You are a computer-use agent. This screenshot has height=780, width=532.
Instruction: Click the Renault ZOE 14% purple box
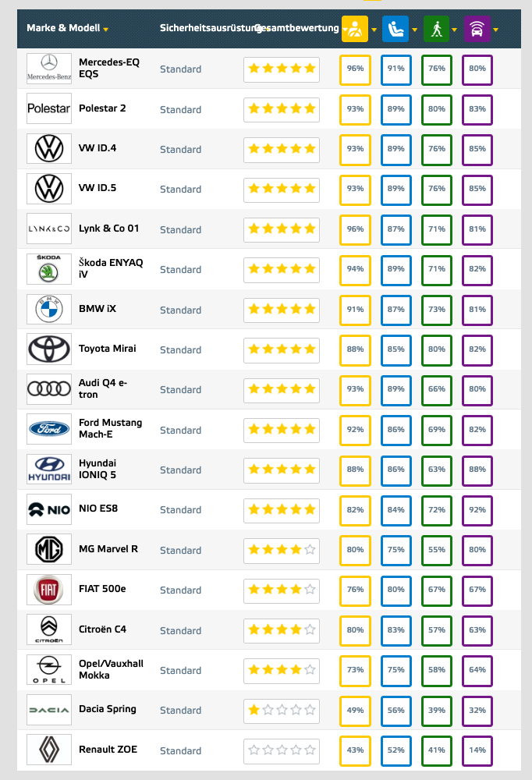[477, 750]
